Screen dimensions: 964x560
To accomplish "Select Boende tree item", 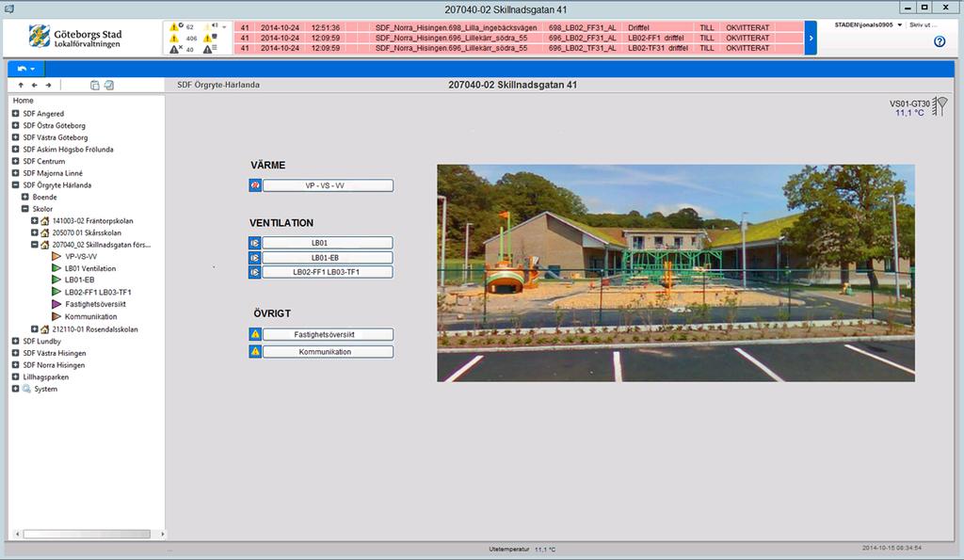I will pyautogui.click(x=44, y=197).
